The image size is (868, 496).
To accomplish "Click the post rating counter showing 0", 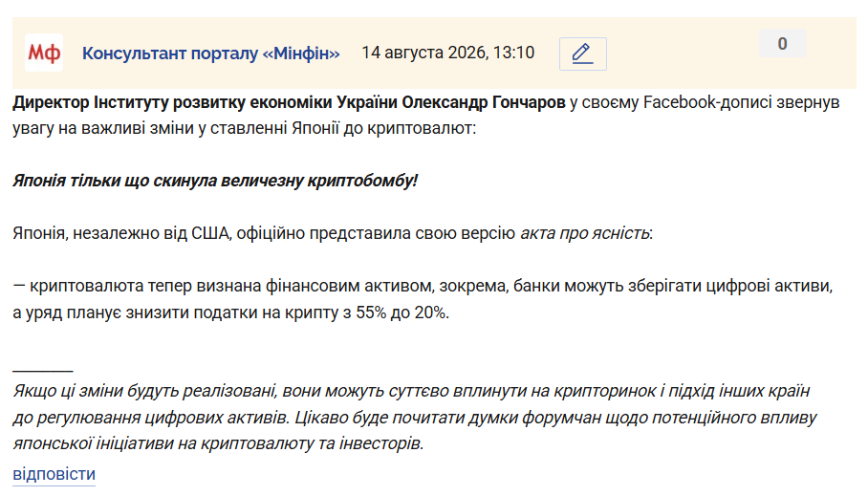I will 782,44.
